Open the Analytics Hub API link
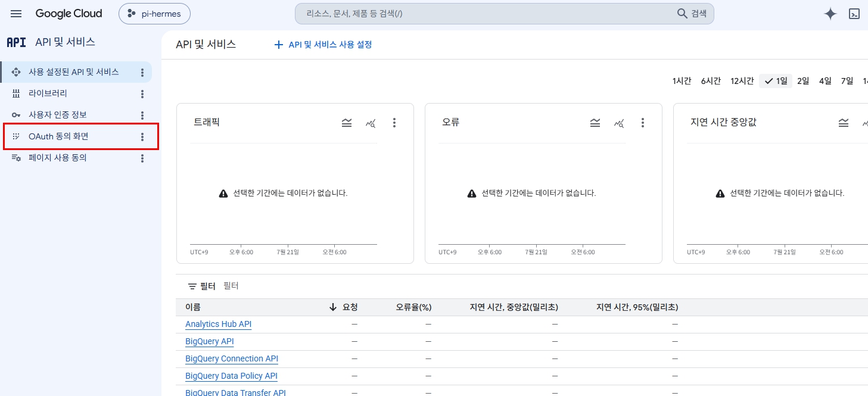868x396 pixels. click(x=218, y=325)
